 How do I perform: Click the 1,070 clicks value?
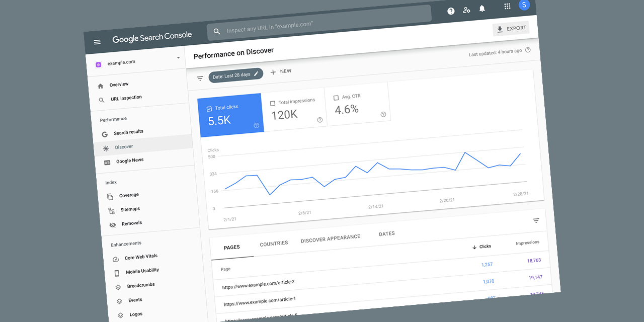tap(489, 281)
